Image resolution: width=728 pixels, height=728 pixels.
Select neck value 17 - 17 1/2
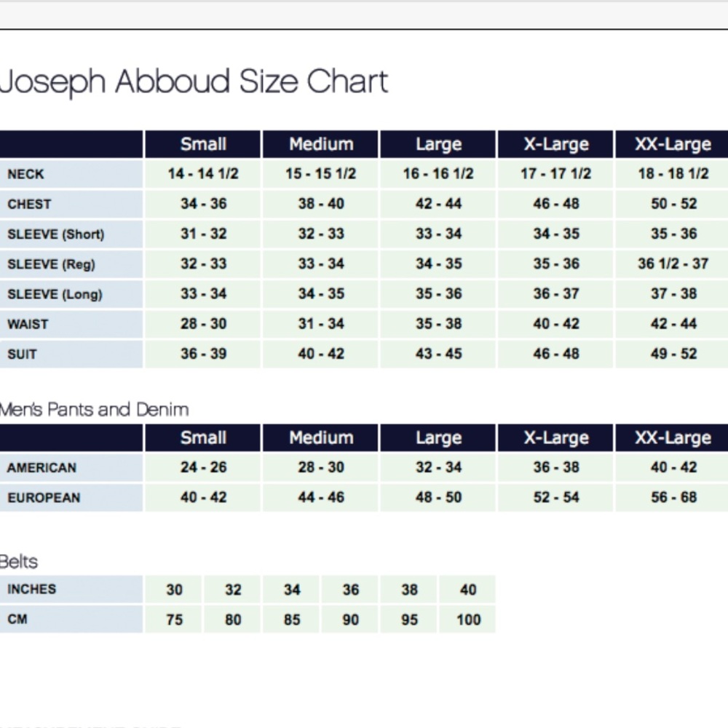pos(555,174)
